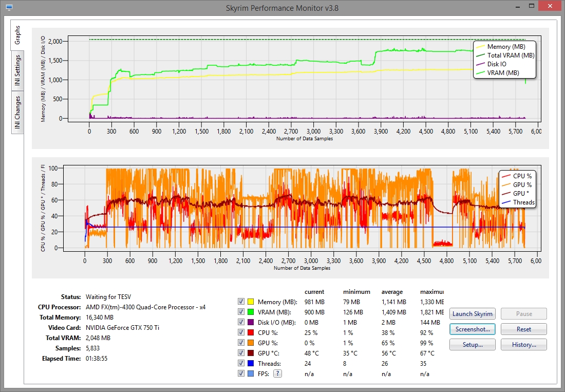Screen dimensions: 565x392
Task: Open the Setup options
Action: point(472,345)
